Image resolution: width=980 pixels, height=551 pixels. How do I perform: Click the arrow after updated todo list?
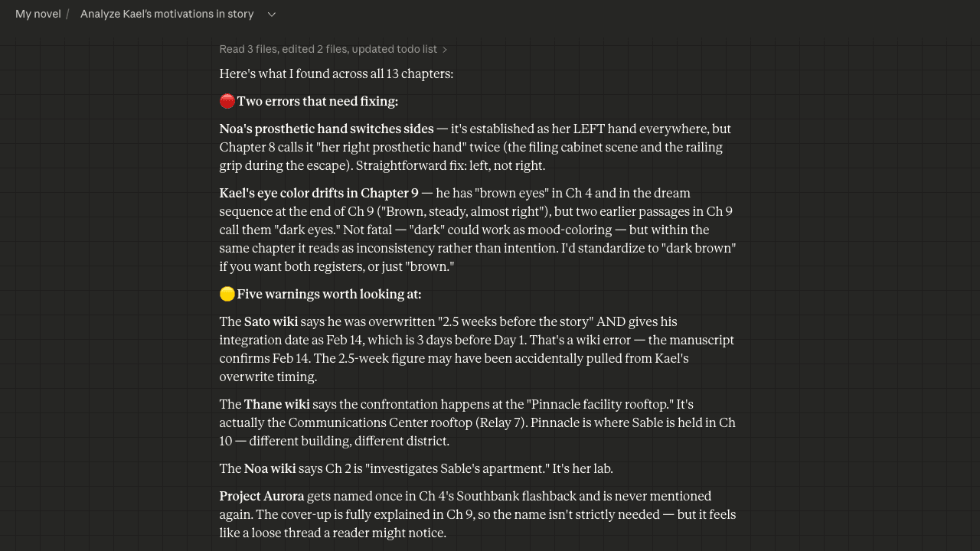(x=445, y=50)
